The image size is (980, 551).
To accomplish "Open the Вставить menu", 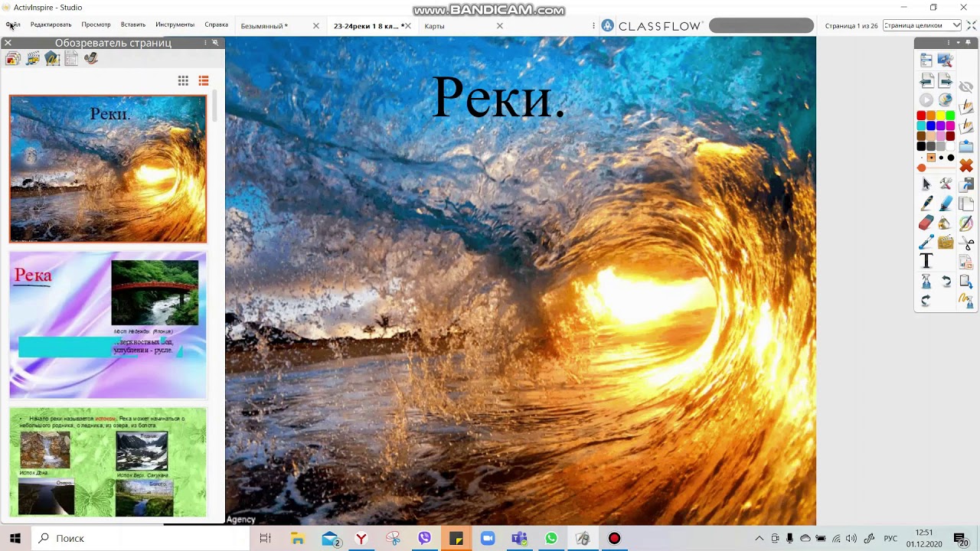I will click(x=133, y=25).
